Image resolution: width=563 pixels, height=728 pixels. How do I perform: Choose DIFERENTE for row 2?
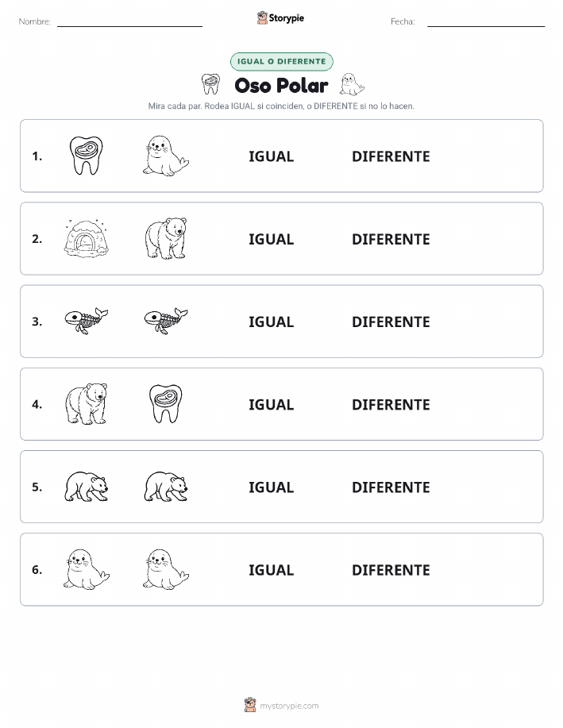tap(391, 239)
